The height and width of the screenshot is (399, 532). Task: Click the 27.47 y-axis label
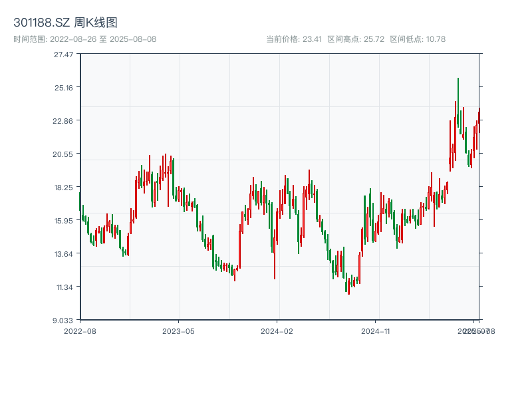[63, 55]
